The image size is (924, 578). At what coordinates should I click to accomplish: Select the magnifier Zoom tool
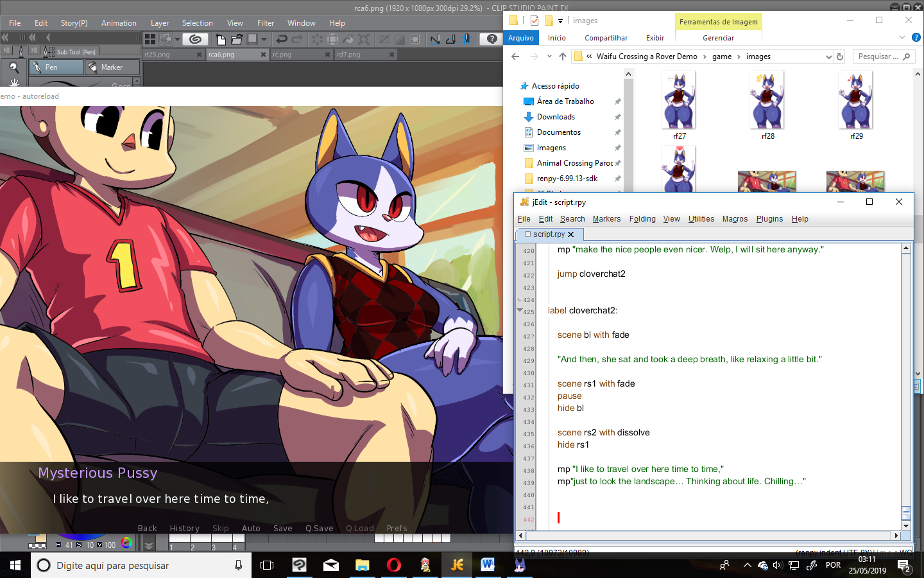(13, 67)
